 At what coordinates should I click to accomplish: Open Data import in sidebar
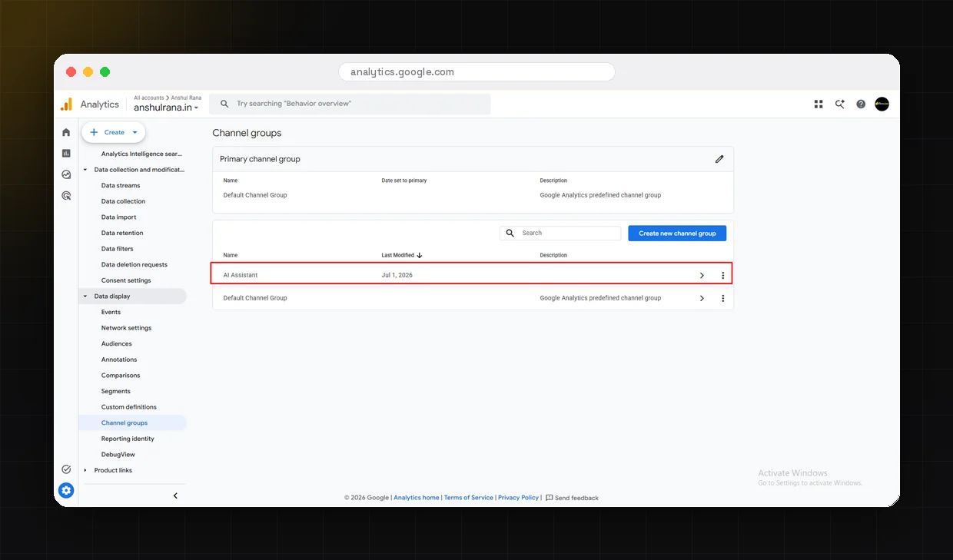pos(118,217)
